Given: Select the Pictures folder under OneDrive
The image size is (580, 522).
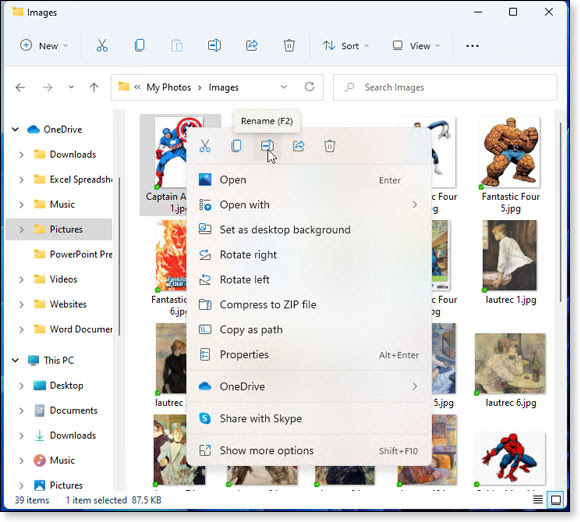Looking at the screenshot, I should pyautogui.click(x=59, y=229).
